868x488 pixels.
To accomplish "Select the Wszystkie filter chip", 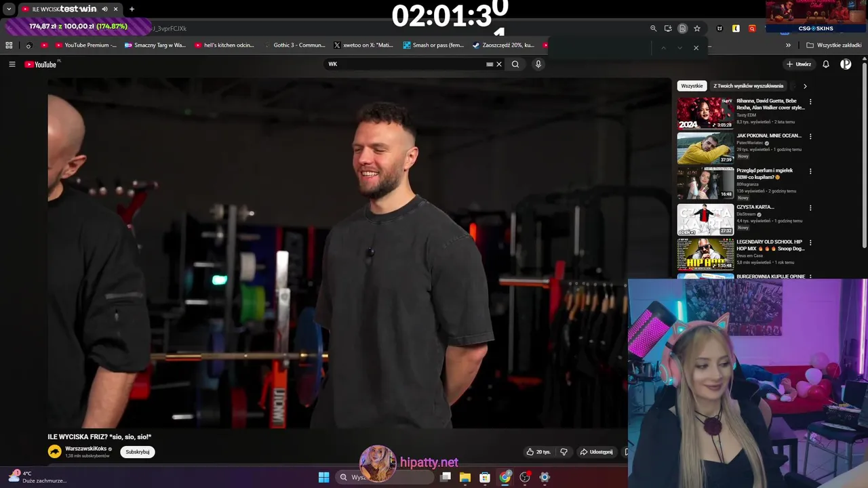I will (x=692, y=86).
